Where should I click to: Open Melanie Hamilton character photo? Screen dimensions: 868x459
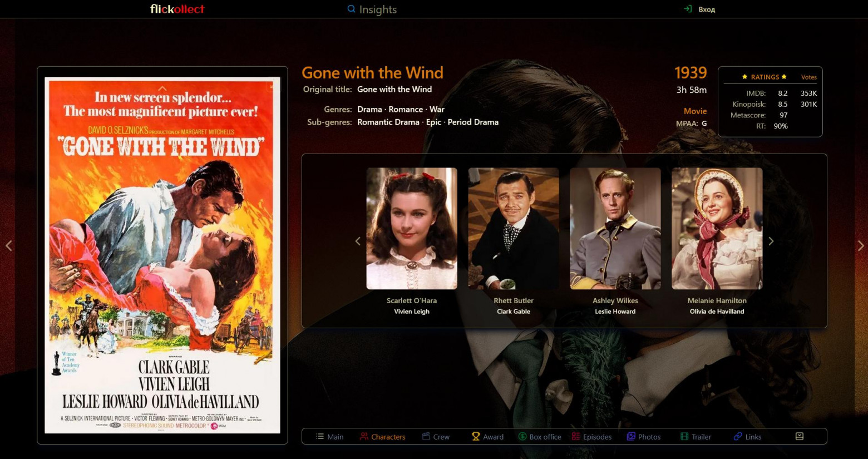717,229
